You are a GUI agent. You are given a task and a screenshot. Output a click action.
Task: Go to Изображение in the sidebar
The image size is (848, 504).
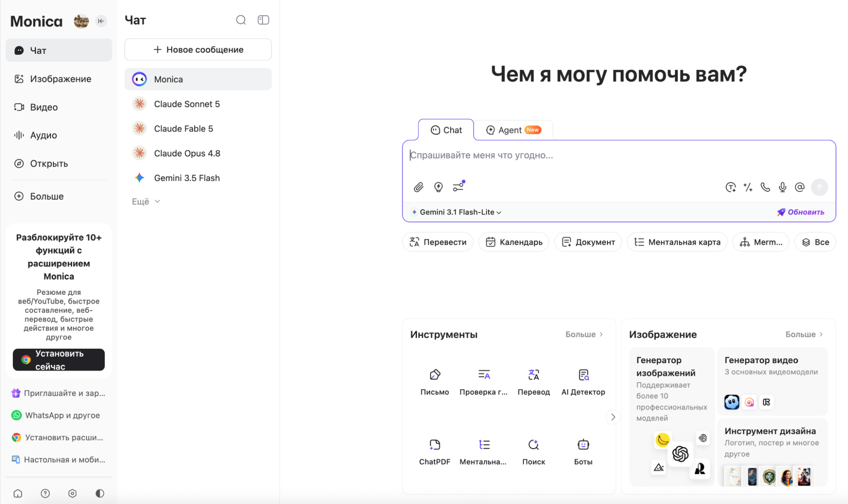coord(59,79)
